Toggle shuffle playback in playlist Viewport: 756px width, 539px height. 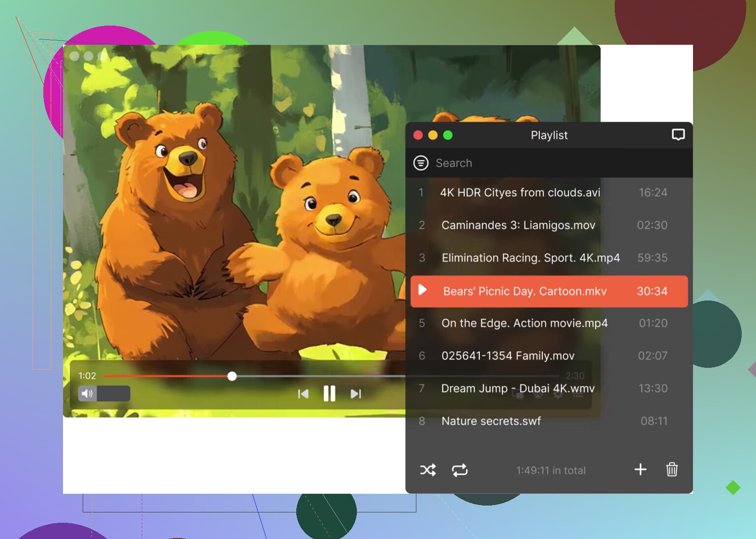tap(428, 470)
